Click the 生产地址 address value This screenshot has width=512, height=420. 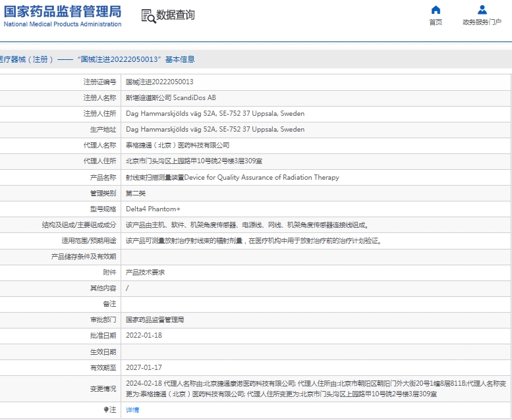pos(215,129)
